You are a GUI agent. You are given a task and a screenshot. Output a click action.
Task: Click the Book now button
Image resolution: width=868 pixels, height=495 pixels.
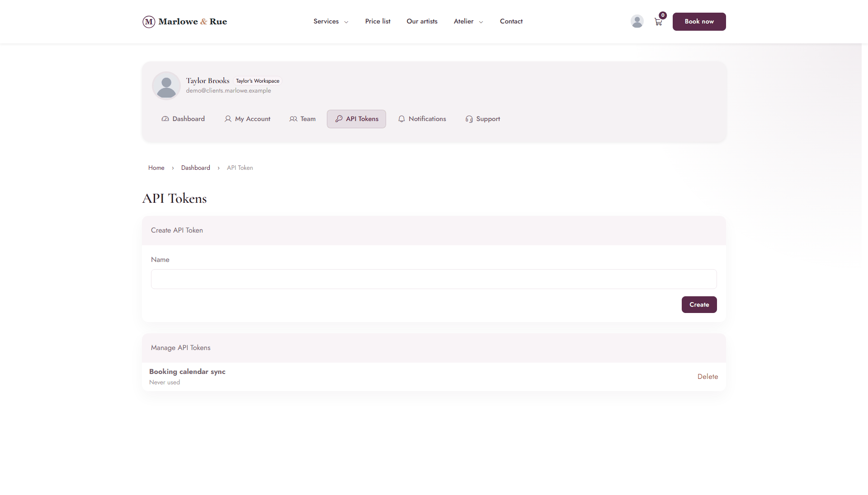[x=699, y=22]
